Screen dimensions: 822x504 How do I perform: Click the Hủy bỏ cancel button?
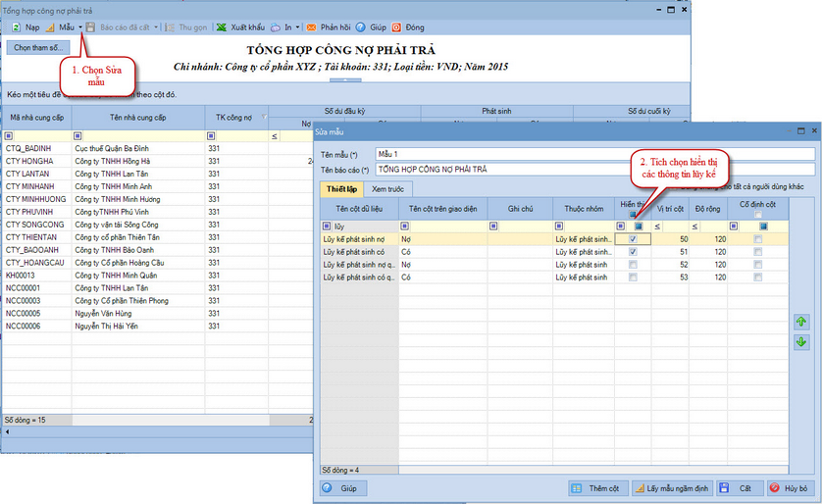click(790, 488)
